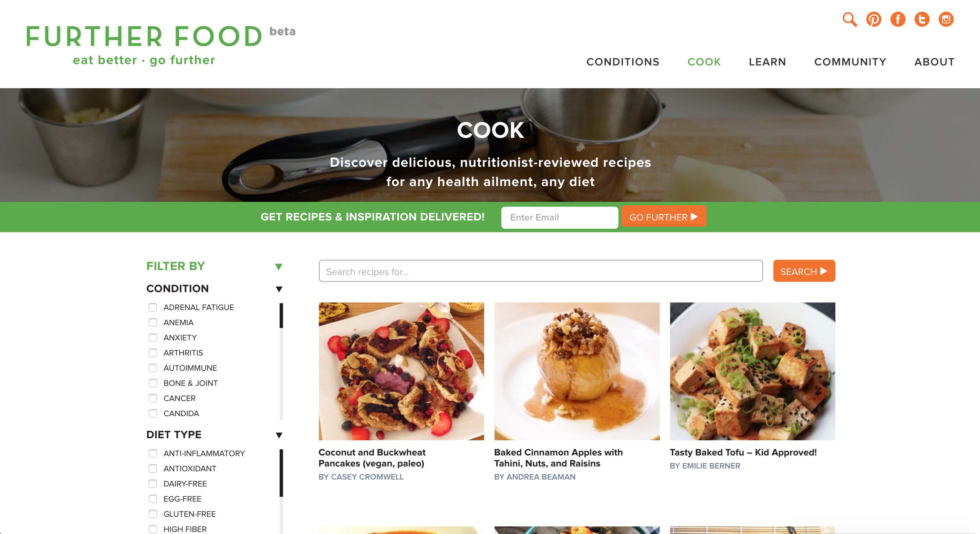Click the orange Search button

(804, 271)
